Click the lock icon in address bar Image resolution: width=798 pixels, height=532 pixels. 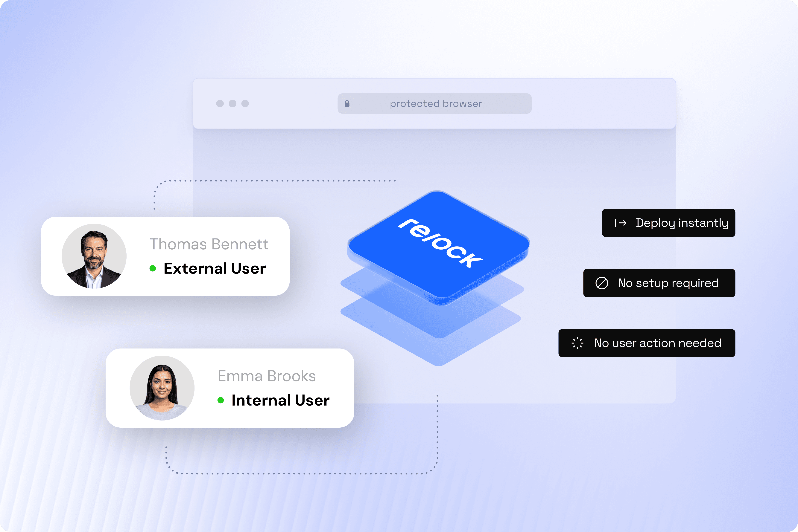347,103
